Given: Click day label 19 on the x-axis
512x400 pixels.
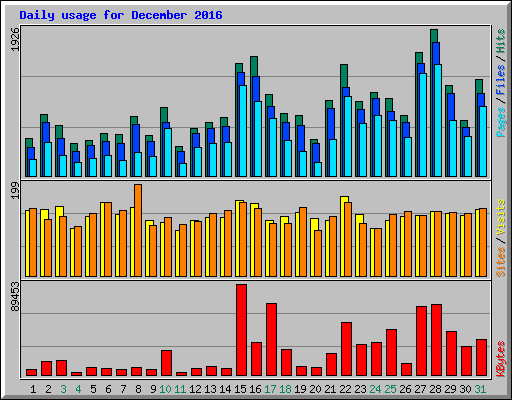Looking at the screenshot, I should coord(300,389).
